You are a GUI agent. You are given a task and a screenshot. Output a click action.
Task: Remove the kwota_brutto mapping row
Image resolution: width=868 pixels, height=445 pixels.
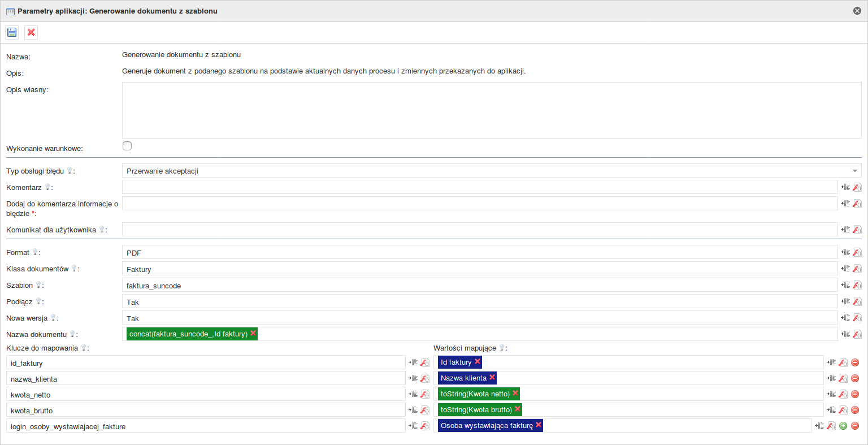855,410
